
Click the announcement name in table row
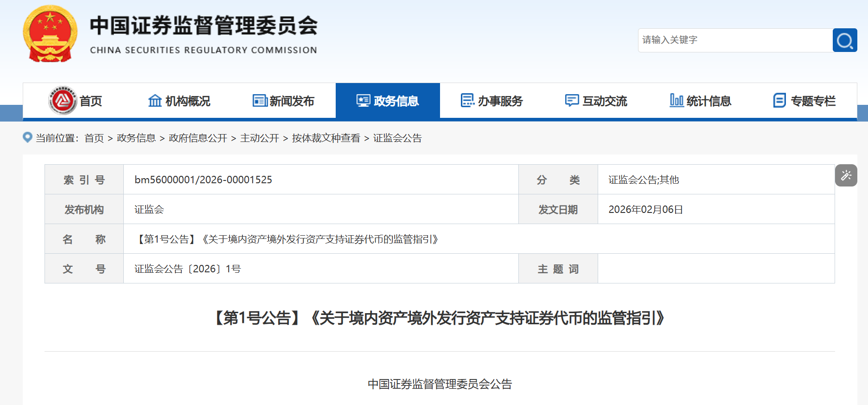tap(286, 239)
